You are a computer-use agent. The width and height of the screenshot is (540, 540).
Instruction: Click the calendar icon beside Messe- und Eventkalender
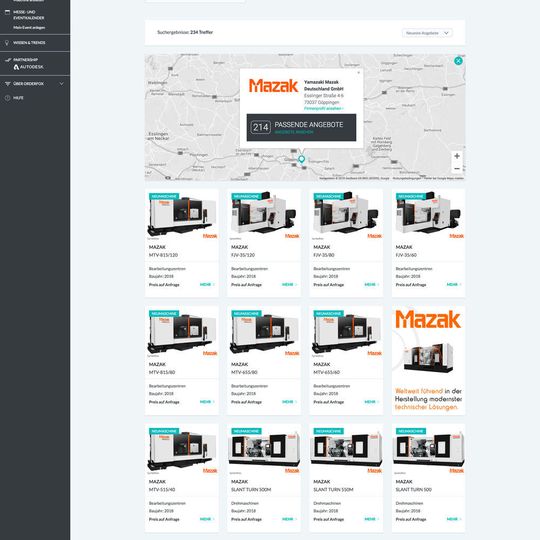(7, 12)
